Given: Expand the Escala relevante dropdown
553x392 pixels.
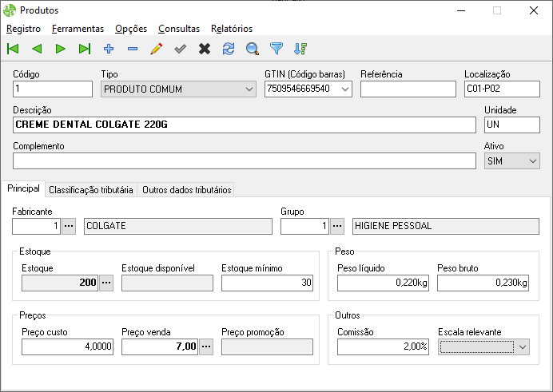Looking at the screenshot, I should coord(523,346).
